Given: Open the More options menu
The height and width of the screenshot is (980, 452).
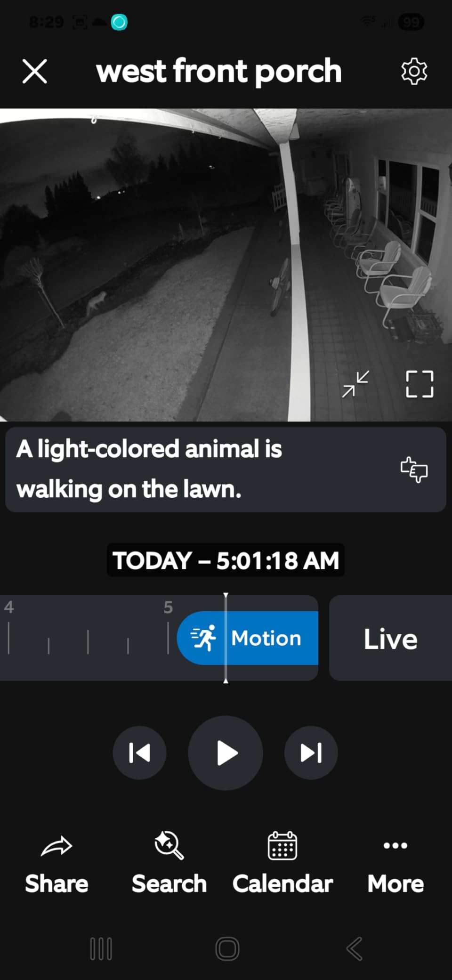Looking at the screenshot, I should tap(395, 867).
